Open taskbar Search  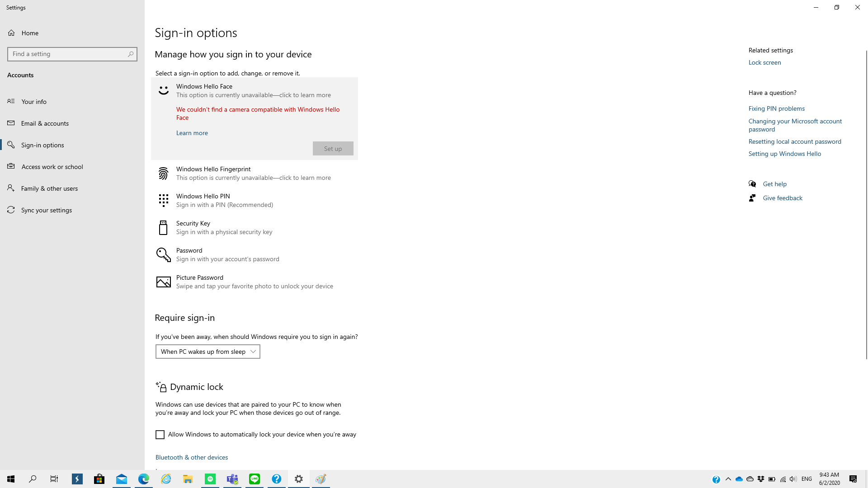[x=33, y=479]
